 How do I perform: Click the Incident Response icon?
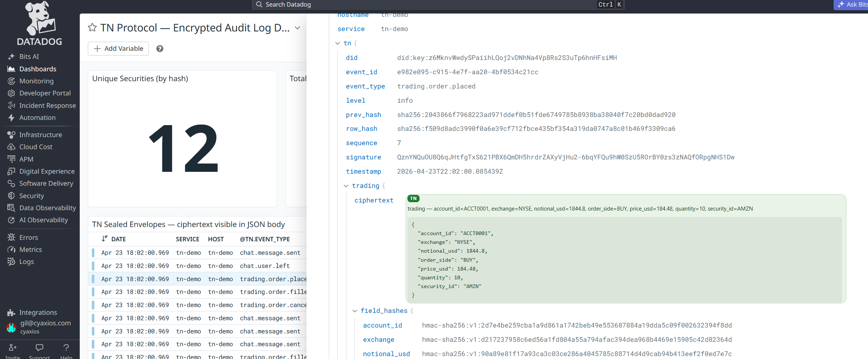pyautogui.click(x=11, y=105)
